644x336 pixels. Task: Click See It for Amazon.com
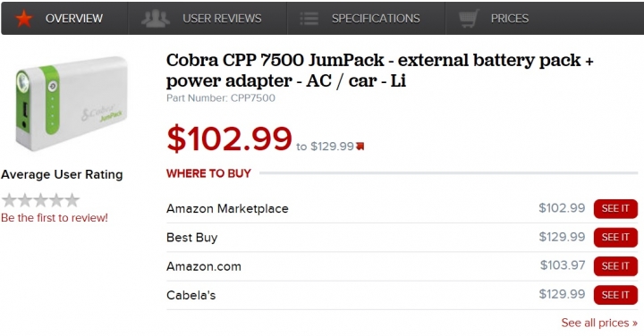pyautogui.click(x=615, y=265)
